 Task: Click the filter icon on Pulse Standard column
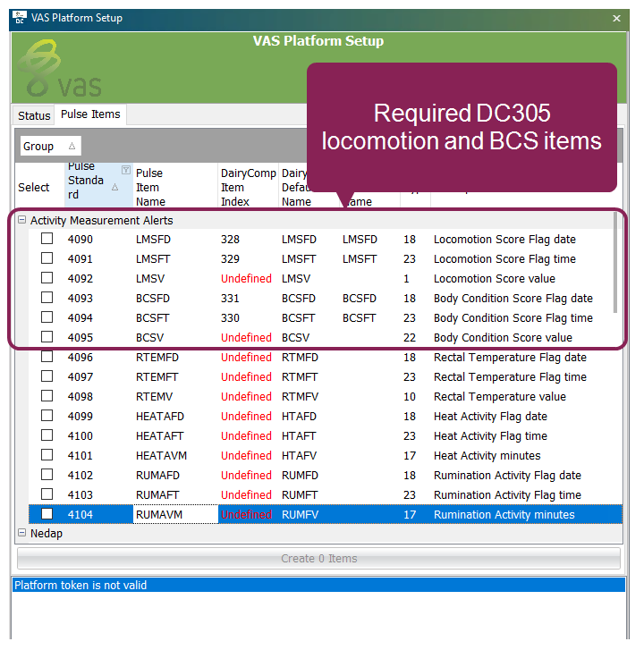pos(125,170)
